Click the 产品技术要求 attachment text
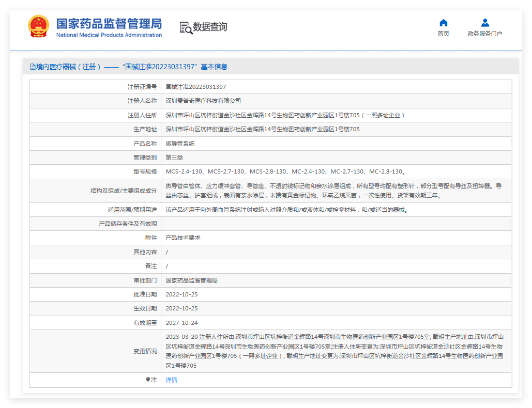This screenshot has width=532, height=408. [183, 238]
